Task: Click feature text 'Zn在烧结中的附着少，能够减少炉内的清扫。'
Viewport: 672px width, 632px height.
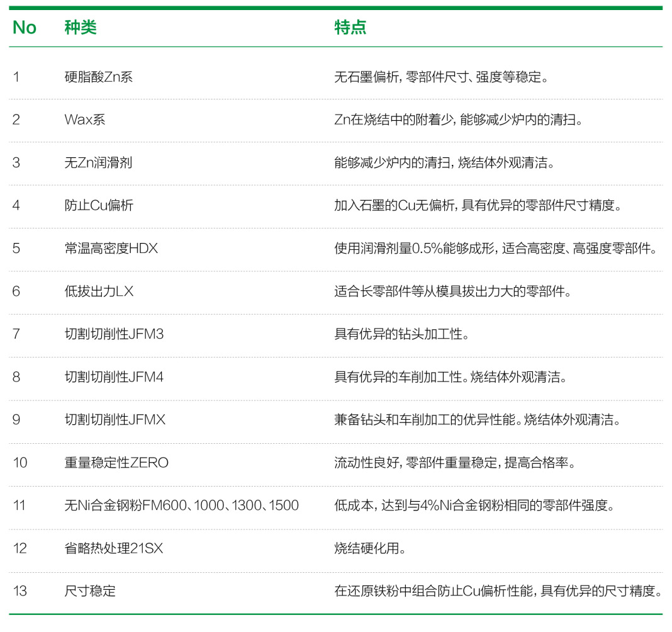Action: (459, 119)
